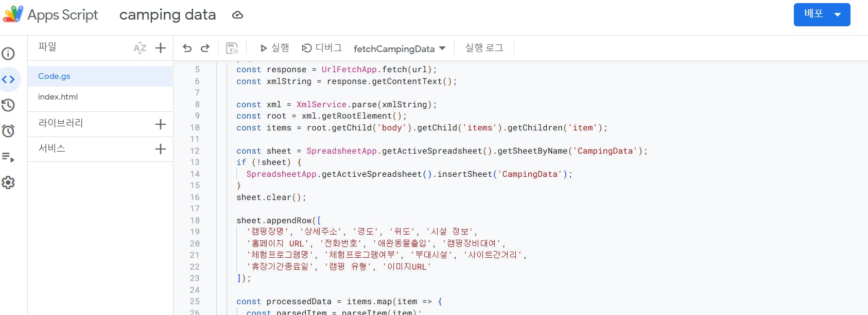Screen dimensions: 868x315
Task: Click processedData on line 25
Action: (299, 302)
